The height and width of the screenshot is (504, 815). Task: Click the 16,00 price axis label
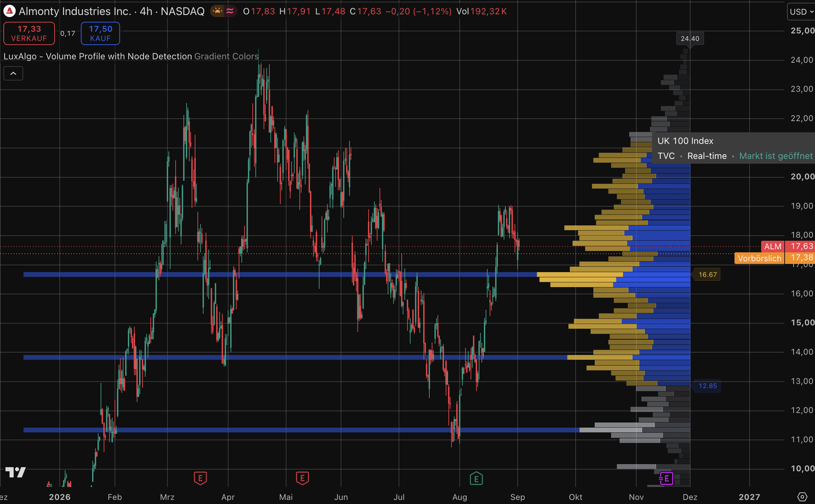click(x=802, y=294)
